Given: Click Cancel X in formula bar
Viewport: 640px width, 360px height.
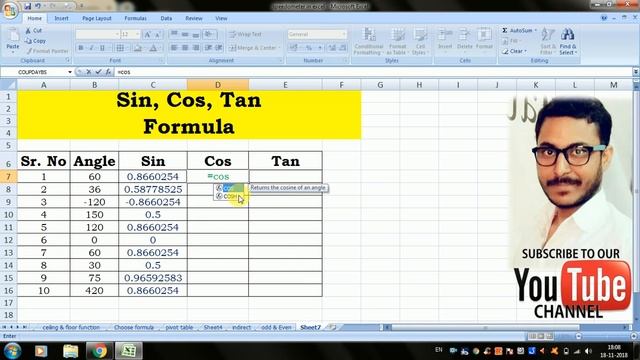Looking at the screenshot, I should [x=89, y=72].
